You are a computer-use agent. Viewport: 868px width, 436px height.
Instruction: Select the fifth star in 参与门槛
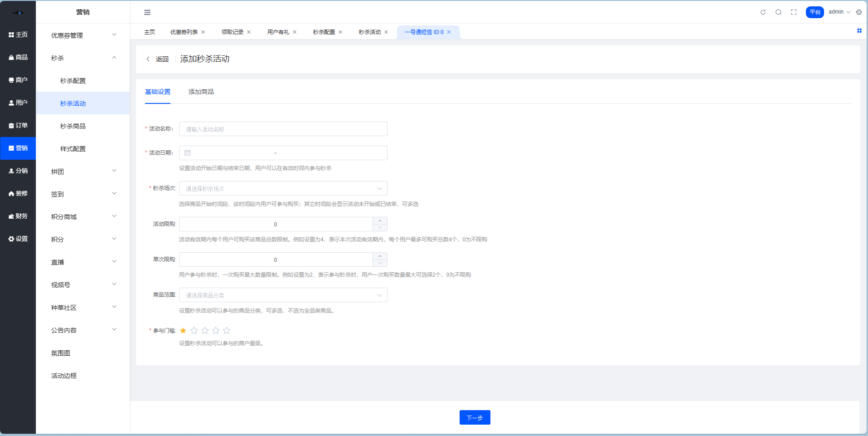tap(227, 331)
